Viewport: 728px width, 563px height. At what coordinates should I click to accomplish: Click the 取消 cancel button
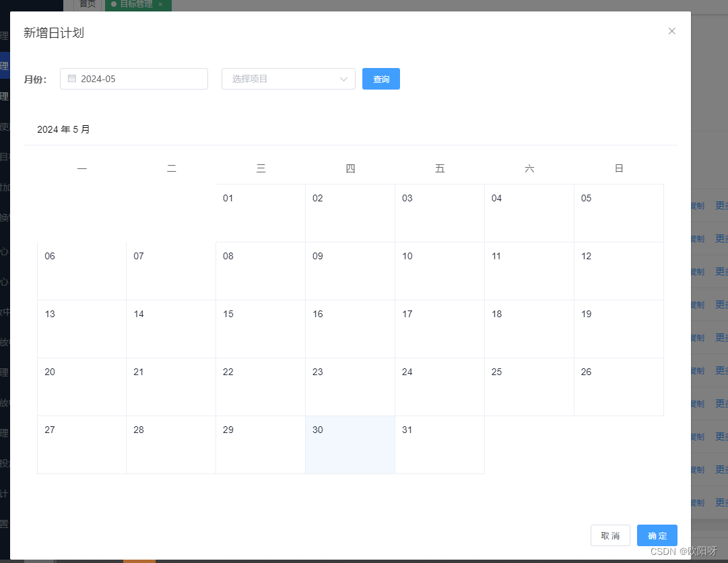[x=610, y=535]
